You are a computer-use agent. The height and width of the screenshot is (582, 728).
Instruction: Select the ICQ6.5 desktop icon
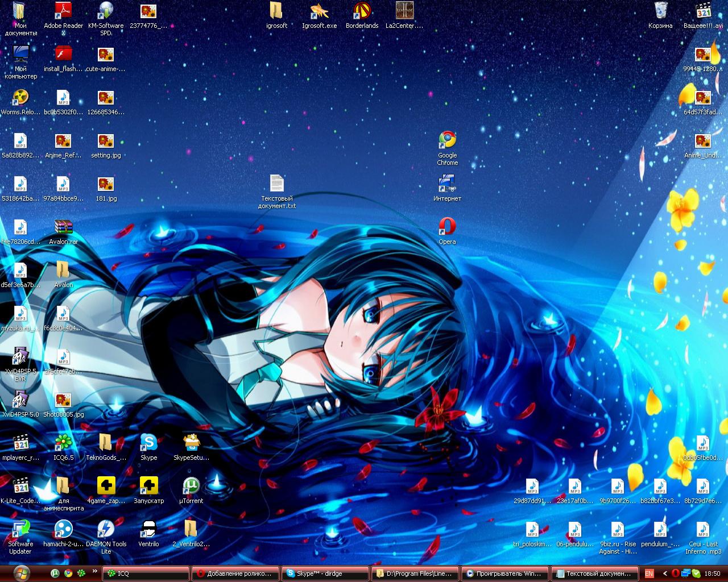tap(63, 447)
